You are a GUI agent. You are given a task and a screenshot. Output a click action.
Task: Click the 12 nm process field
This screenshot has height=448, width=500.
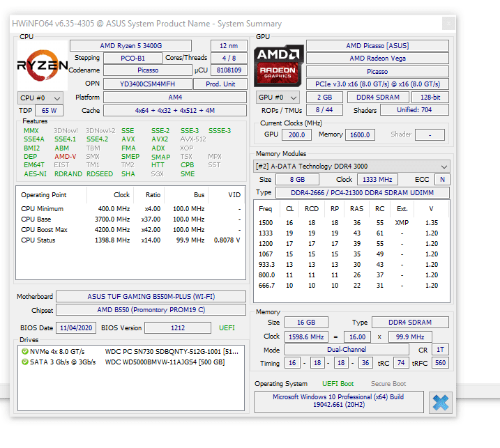click(x=229, y=45)
